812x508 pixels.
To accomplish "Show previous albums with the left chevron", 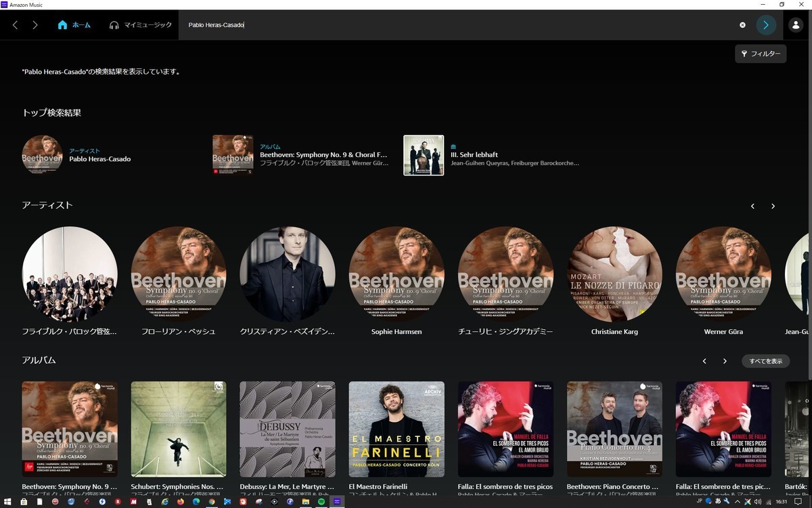I will (x=704, y=361).
